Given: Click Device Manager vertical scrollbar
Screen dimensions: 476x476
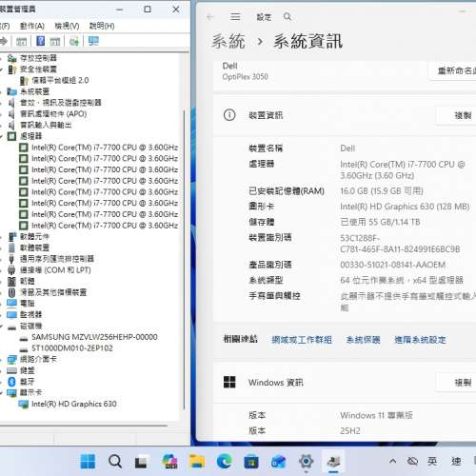Looking at the screenshot, I should tap(184, 260).
